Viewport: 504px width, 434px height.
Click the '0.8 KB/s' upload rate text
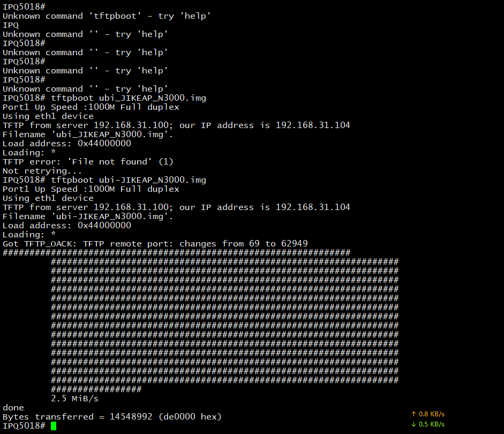pos(432,414)
